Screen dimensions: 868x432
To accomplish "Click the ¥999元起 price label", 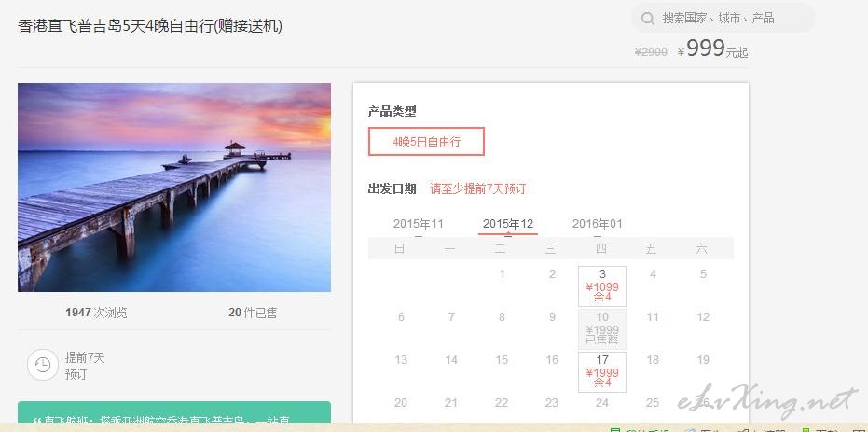I will pyautogui.click(x=712, y=49).
